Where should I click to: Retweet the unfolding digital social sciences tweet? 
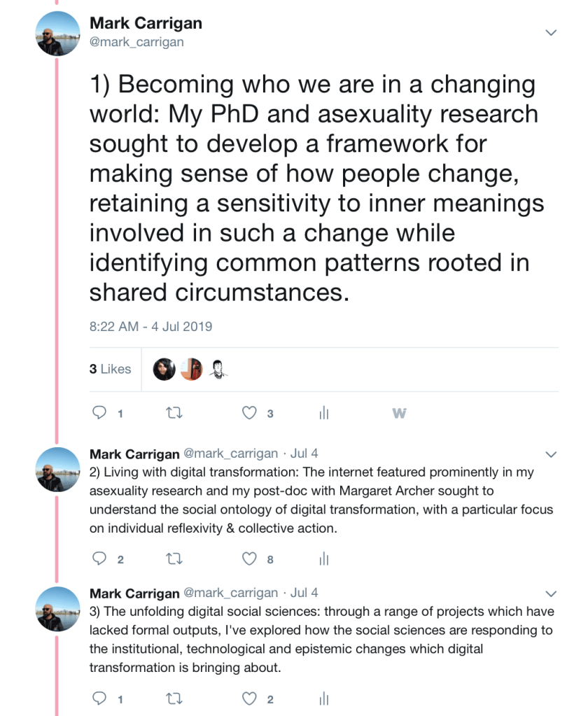point(174,699)
